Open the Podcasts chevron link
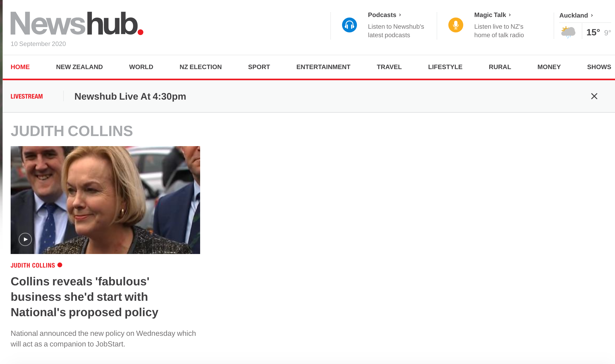This screenshot has width=615, height=364. point(400,15)
